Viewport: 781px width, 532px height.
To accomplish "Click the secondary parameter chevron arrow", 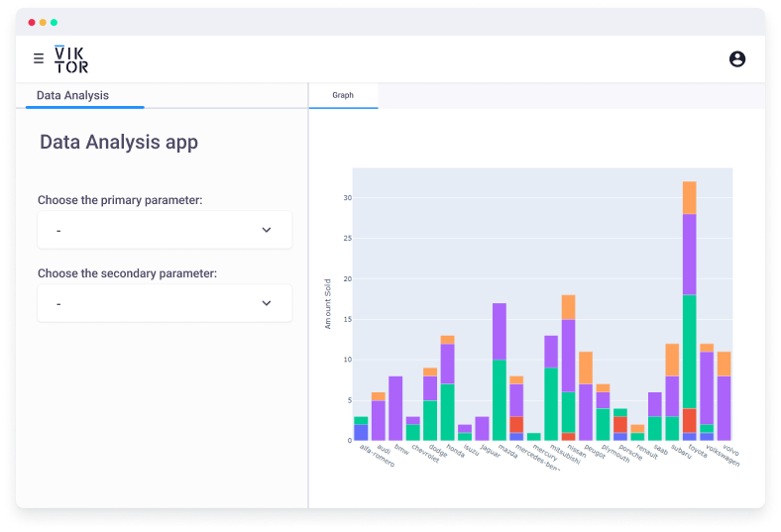I will tap(266, 303).
